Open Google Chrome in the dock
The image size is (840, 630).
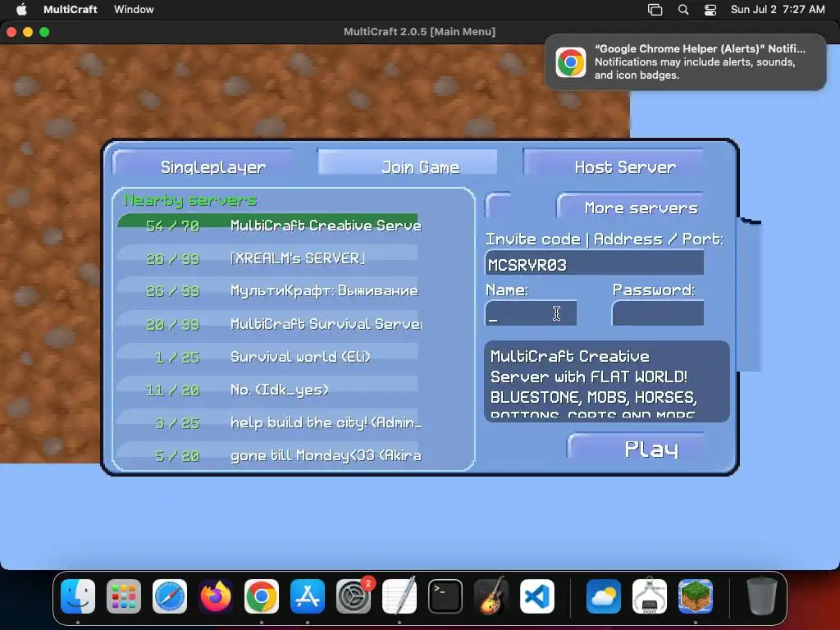pyautogui.click(x=262, y=596)
